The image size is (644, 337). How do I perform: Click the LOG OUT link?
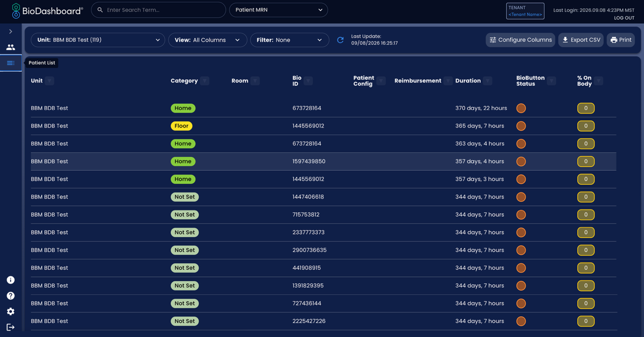[624, 18]
